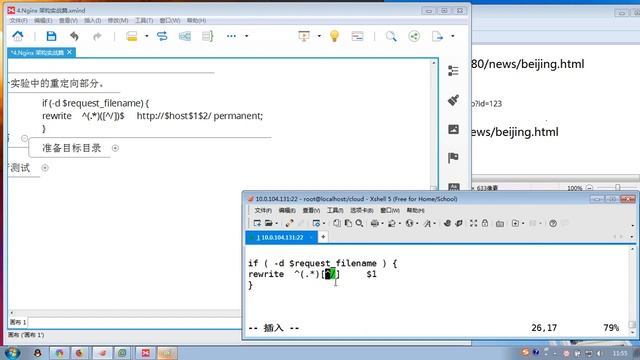Image resolution: width=640 pixels, height=360 pixels.
Task: Click Xshell lock icon
Action: point(484,223)
